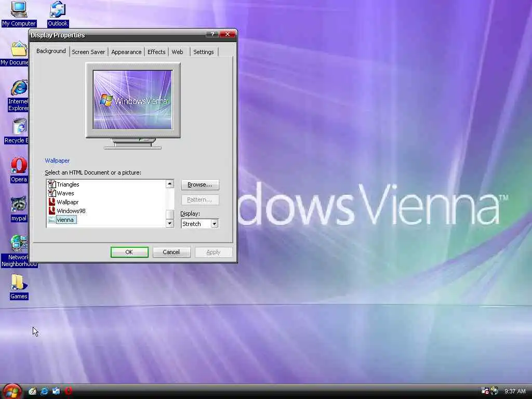The image size is (532, 399).
Task: Open the Settings tab
Action: tap(204, 52)
